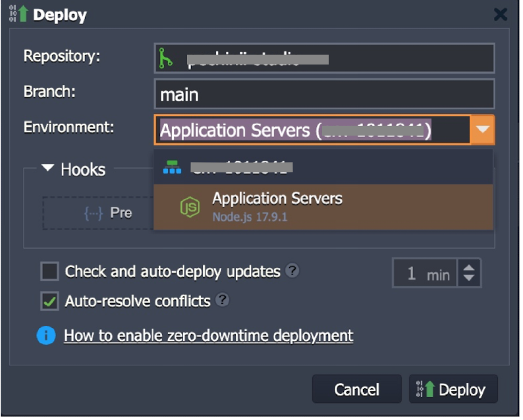Screen dimensions: 523x420
Task: Open the Pre hook editor box
Action: pyautogui.click(x=98, y=214)
